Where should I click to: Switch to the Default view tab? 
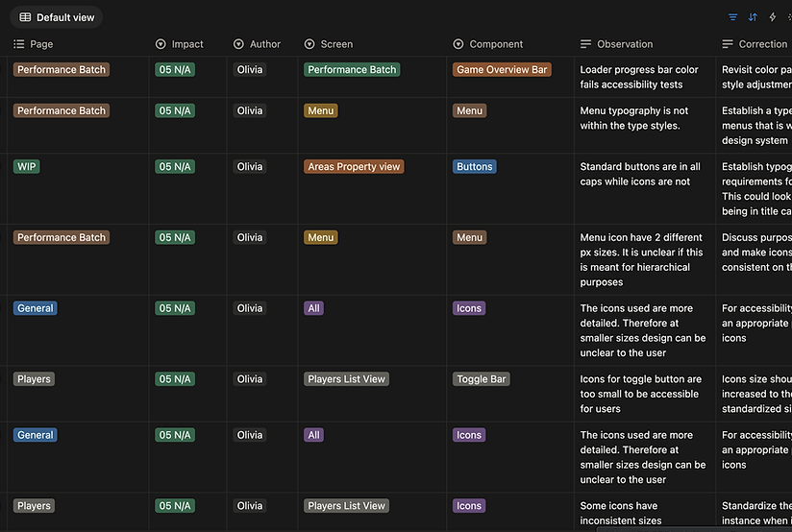[x=57, y=17]
